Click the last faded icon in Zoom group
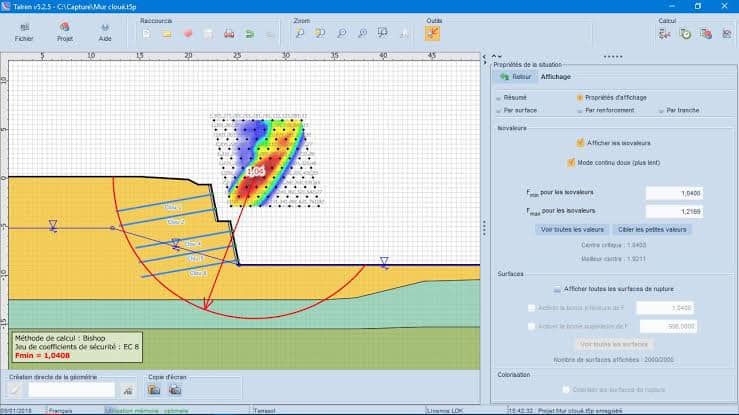This screenshot has height=415, width=739. [x=404, y=33]
